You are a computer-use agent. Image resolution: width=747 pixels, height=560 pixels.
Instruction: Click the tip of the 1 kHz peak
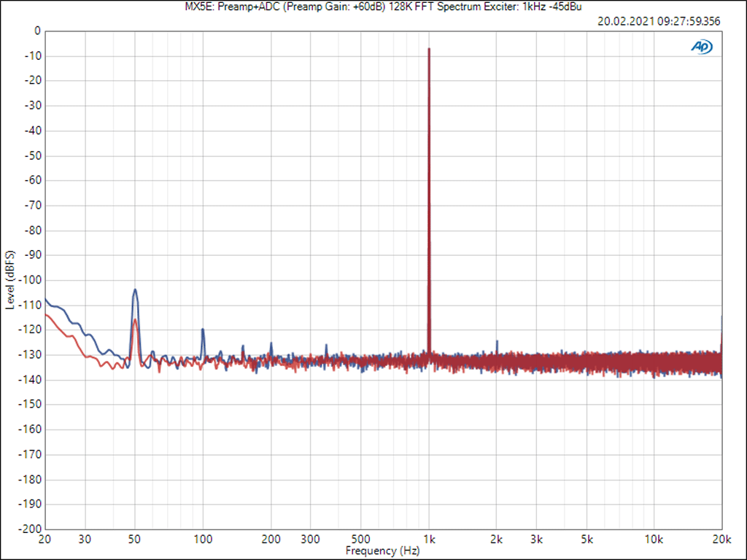[429, 50]
